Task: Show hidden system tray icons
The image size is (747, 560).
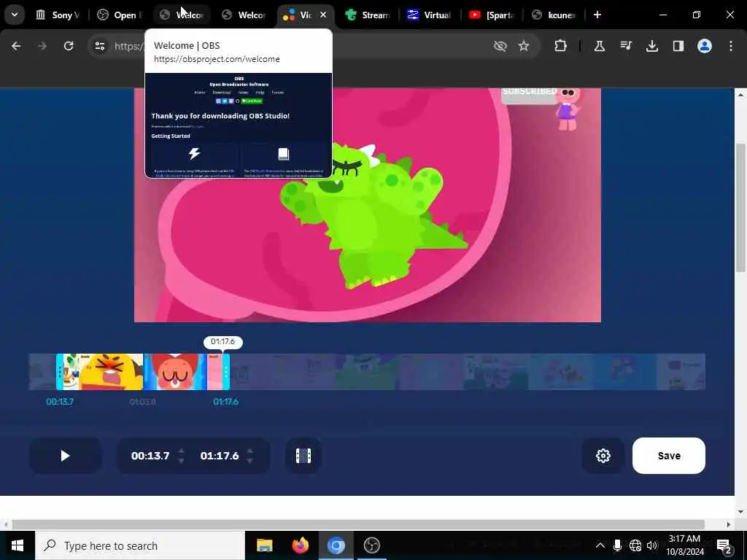Action: 600,545
